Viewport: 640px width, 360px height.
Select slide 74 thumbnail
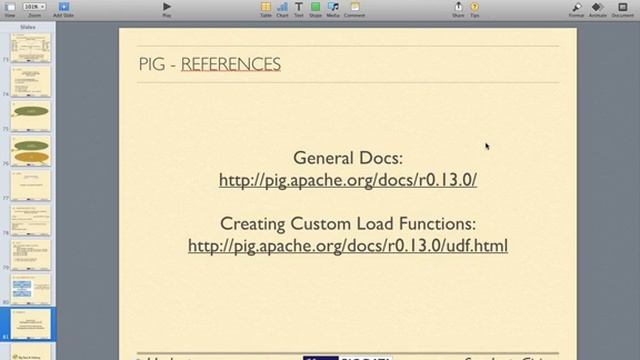point(31,82)
